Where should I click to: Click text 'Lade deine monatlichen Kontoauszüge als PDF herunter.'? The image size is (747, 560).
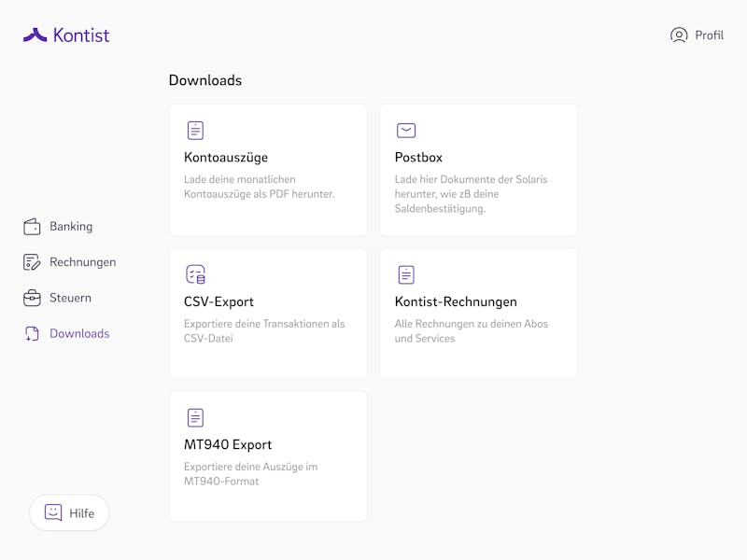(x=260, y=187)
